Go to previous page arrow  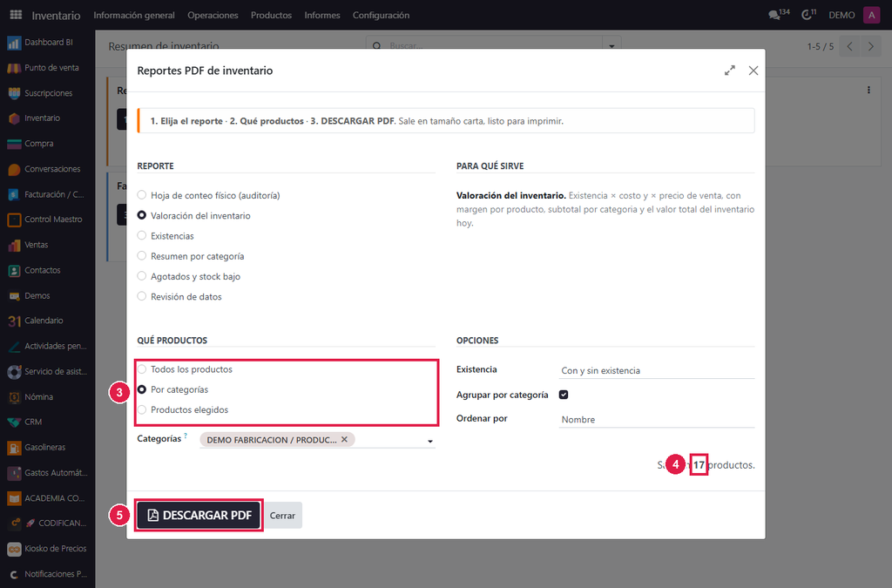pyautogui.click(x=849, y=47)
